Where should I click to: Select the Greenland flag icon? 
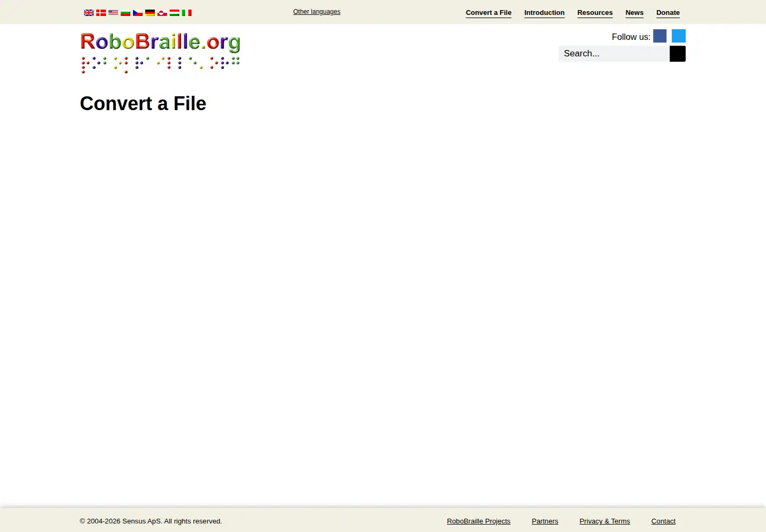162,13
